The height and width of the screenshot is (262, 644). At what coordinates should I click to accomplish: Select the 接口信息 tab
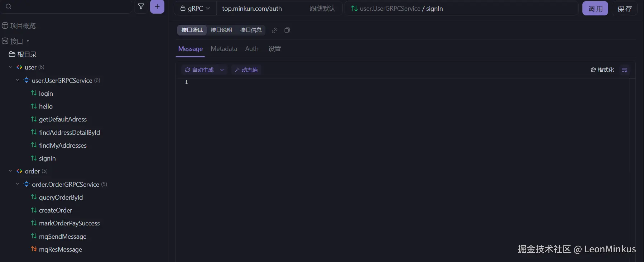click(251, 30)
